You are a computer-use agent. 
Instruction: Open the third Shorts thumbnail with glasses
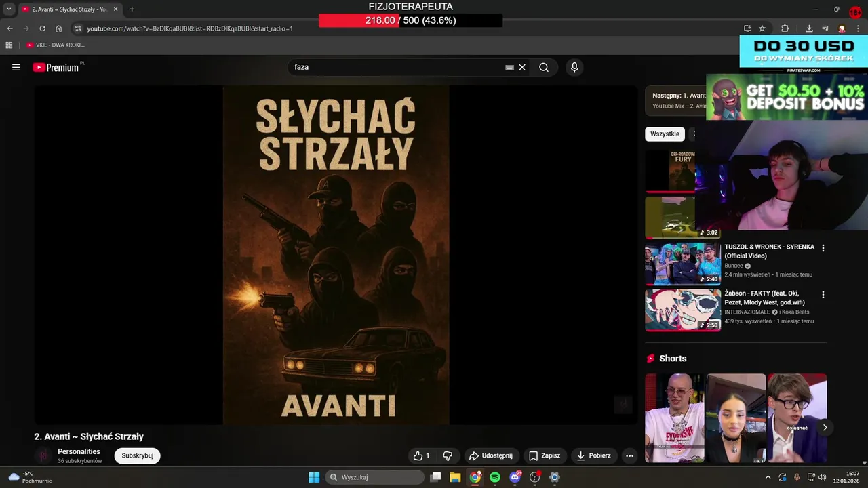[x=797, y=418]
